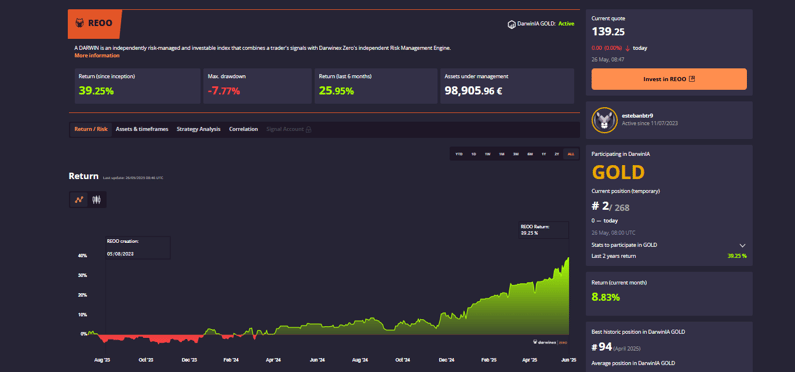Image resolution: width=795 pixels, height=372 pixels.
Task: Select the 1W timeframe
Action: [488, 154]
